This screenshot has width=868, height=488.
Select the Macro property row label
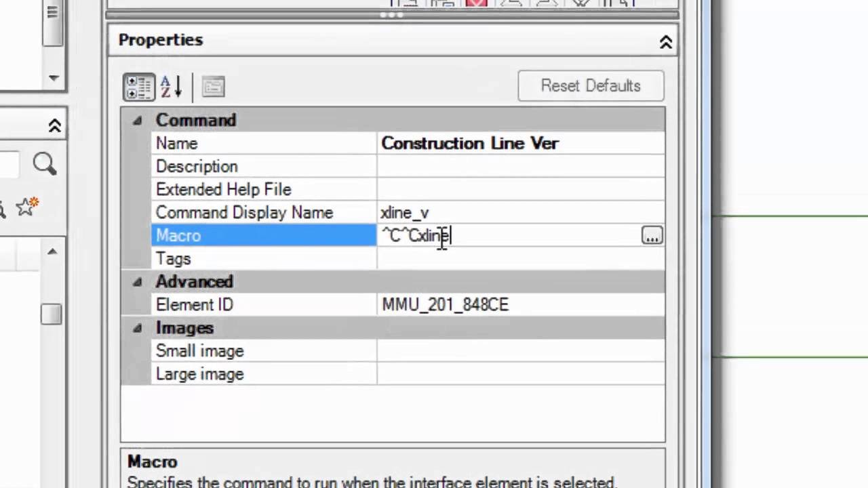(x=264, y=236)
